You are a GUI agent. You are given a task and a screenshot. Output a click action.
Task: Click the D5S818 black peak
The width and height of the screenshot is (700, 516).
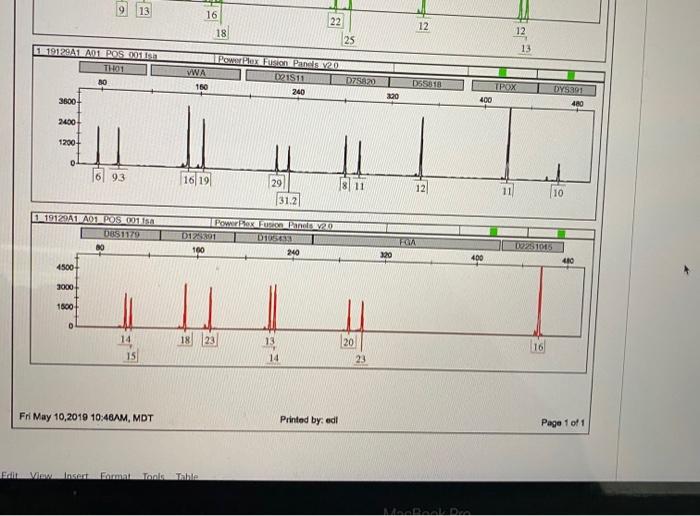(421, 147)
